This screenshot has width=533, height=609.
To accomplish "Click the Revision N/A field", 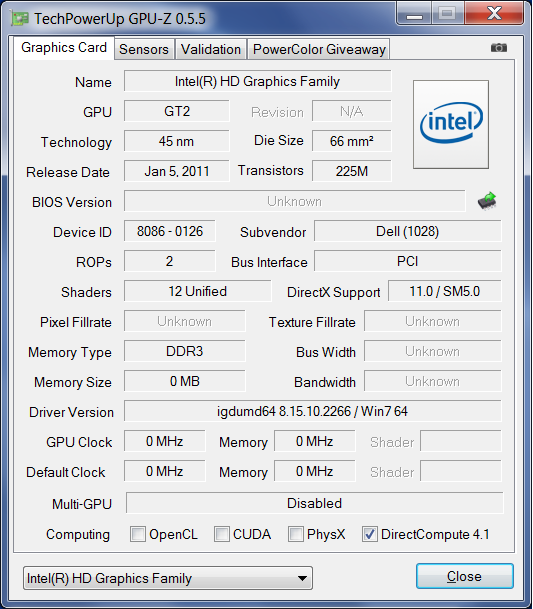I will [x=352, y=111].
